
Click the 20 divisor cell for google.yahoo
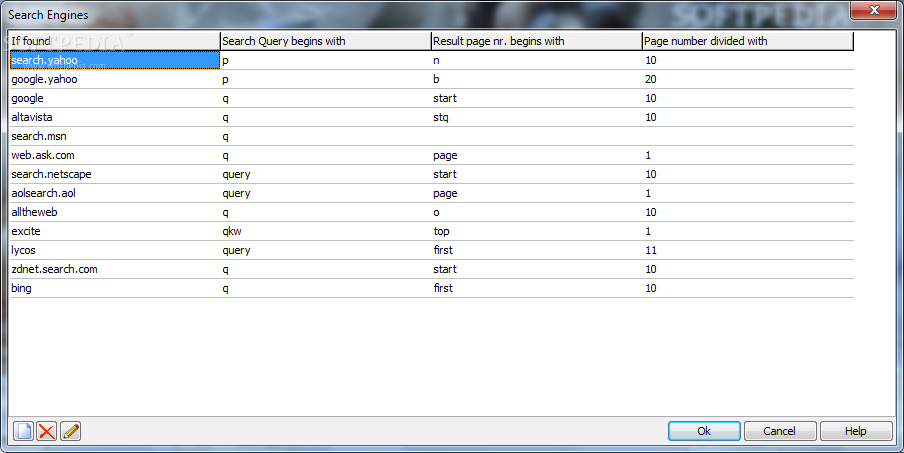click(x=748, y=79)
